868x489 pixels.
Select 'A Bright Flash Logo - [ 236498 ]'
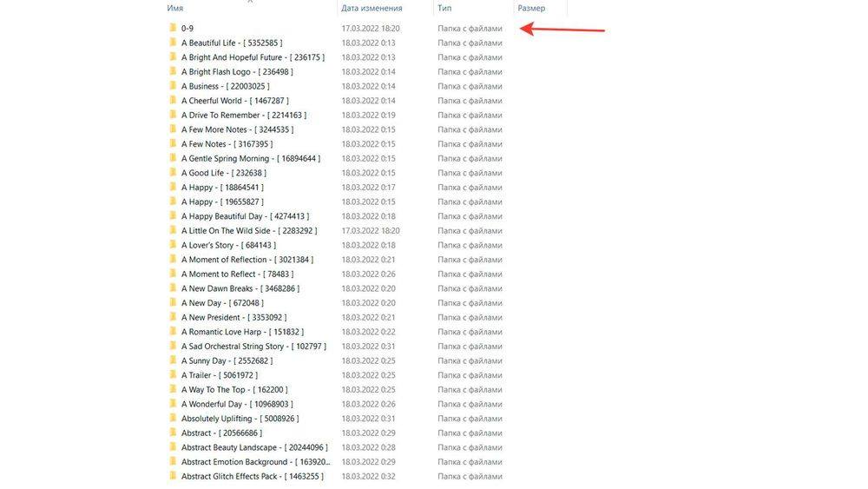(x=238, y=71)
